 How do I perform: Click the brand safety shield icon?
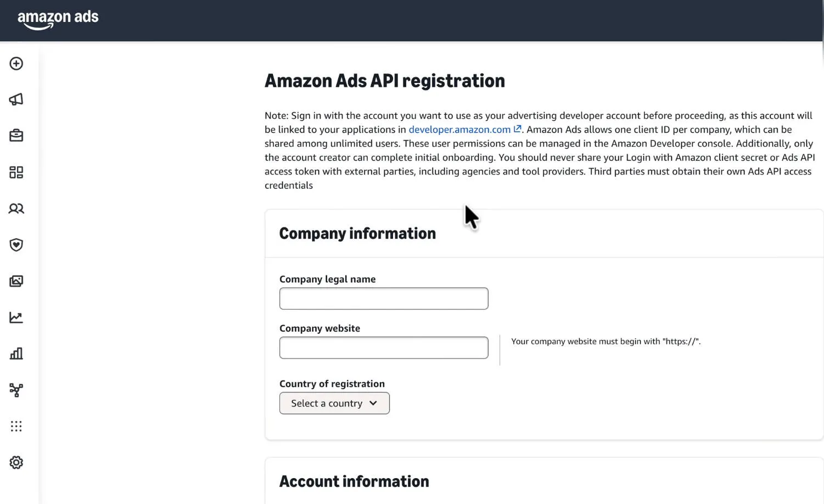point(16,245)
